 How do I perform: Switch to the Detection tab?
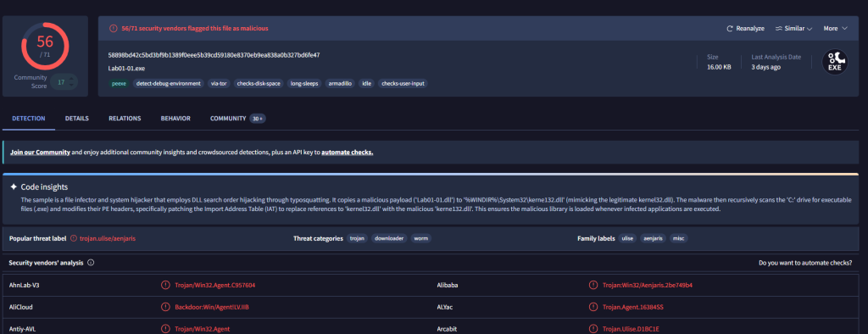pos(29,119)
